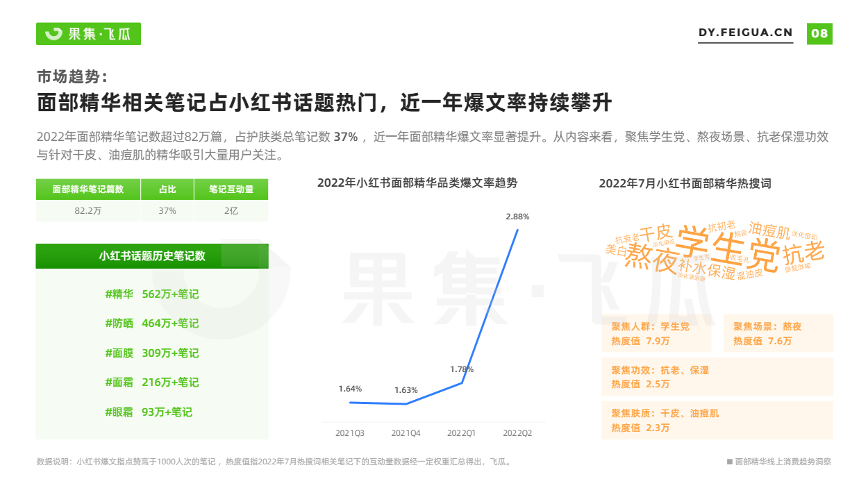The height and width of the screenshot is (488, 868).
Task: Click 混油皮 in the word cloud
Action: click(750, 275)
